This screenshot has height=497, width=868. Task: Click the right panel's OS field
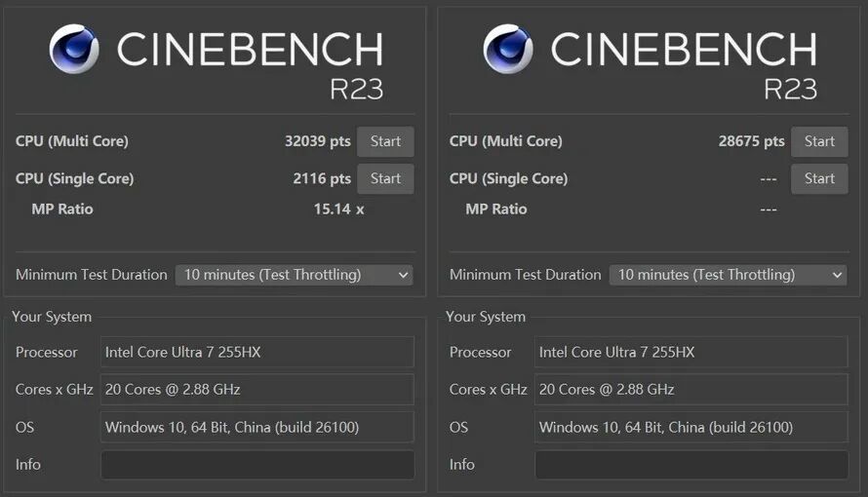tap(691, 427)
